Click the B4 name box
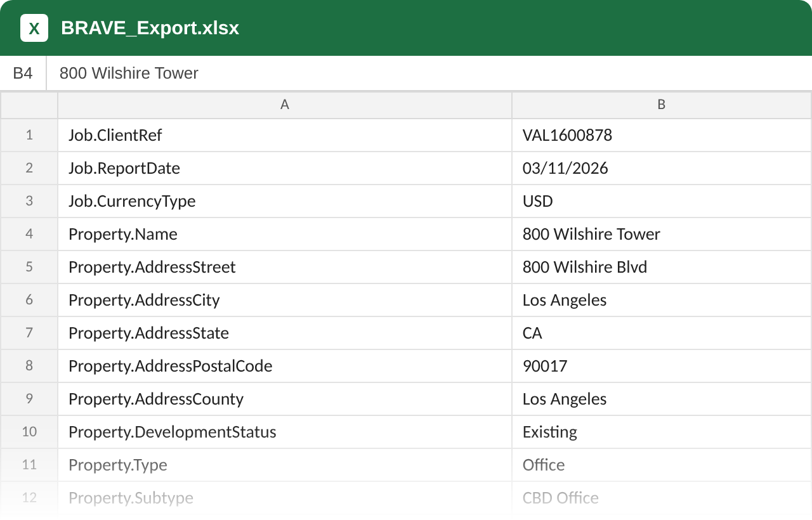The image size is (812, 520). coord(23,74)
